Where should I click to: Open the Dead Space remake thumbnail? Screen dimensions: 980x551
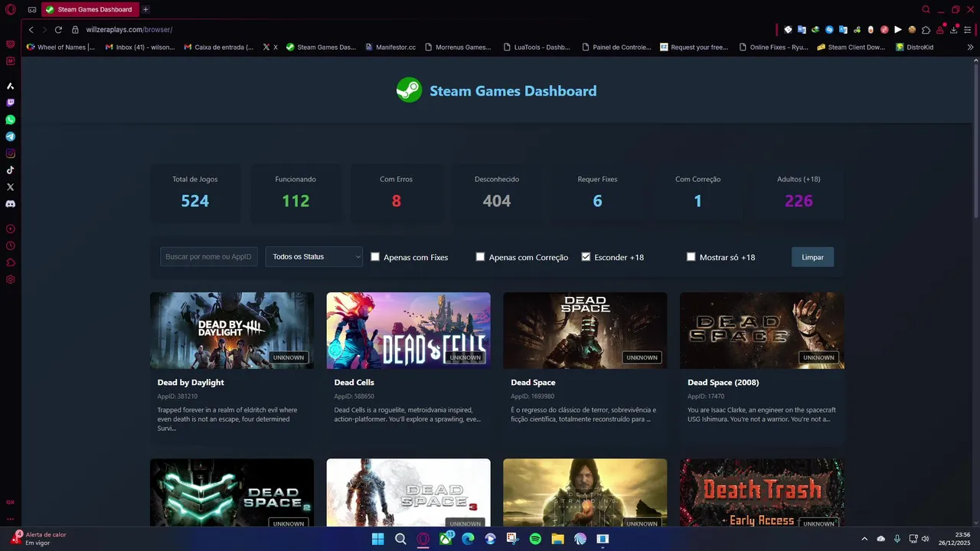point(585,331)
